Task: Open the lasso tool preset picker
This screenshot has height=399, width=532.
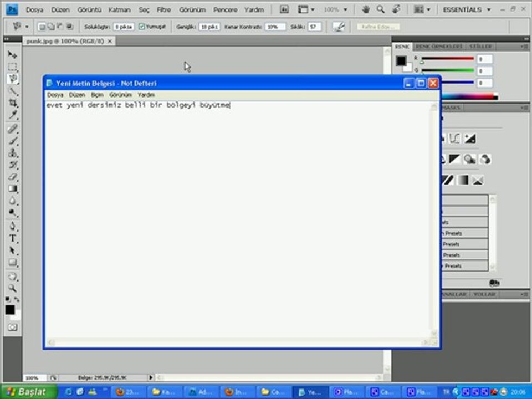Action: 20,27
